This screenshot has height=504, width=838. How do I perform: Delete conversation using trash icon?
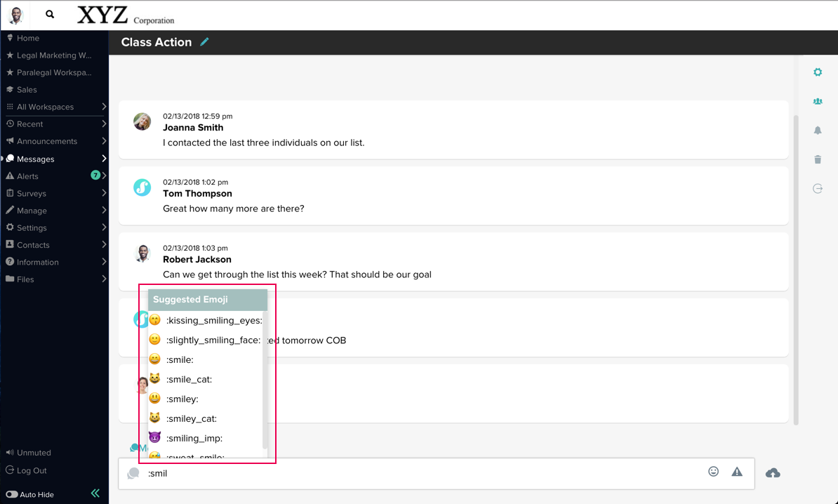pos(818,159)
